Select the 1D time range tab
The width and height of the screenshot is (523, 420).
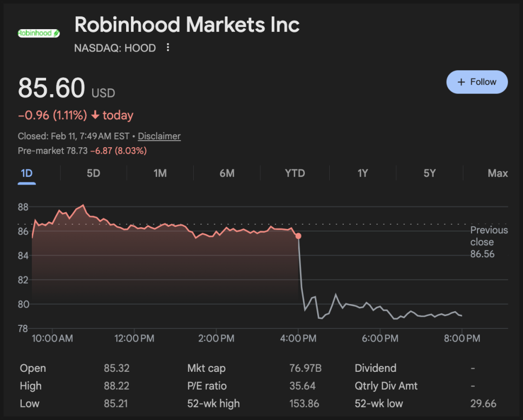pos(27,173)
